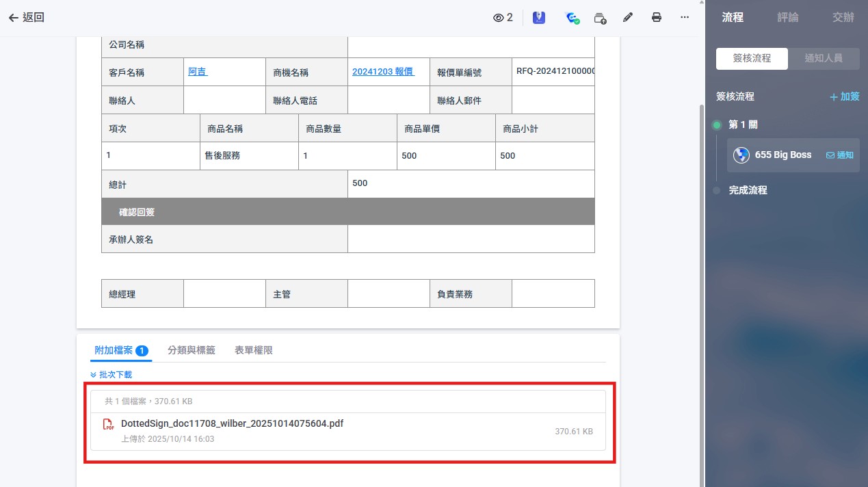Open the blue pen signature app icon

click(x=539, y=18)
